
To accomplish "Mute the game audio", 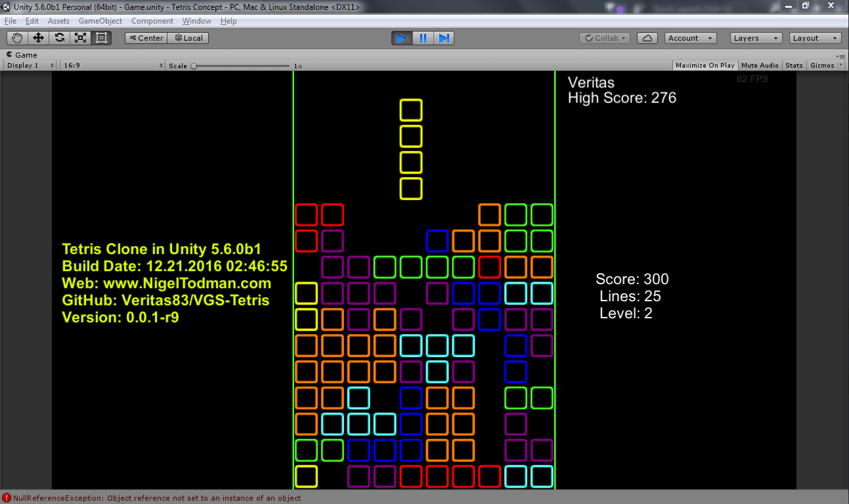I will coord(760,65).
